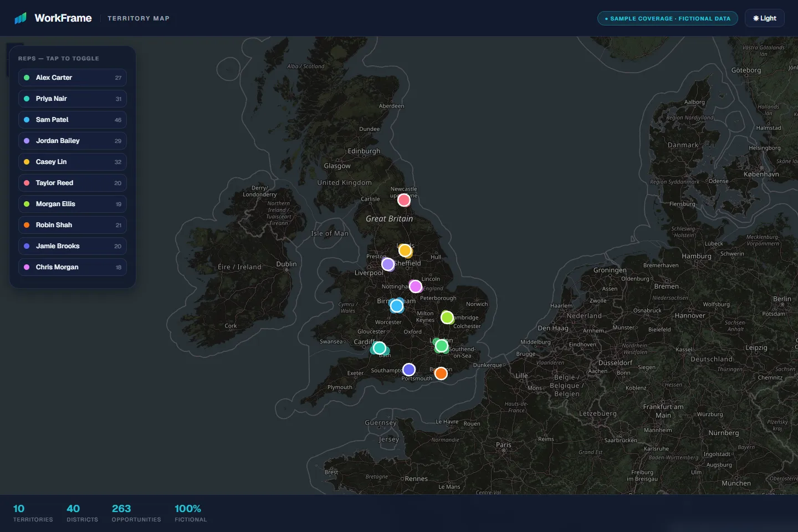Click the Sample Coverage Fictional Data badge
The height and width of the screenshot is (532, 798).
point(668,18)
